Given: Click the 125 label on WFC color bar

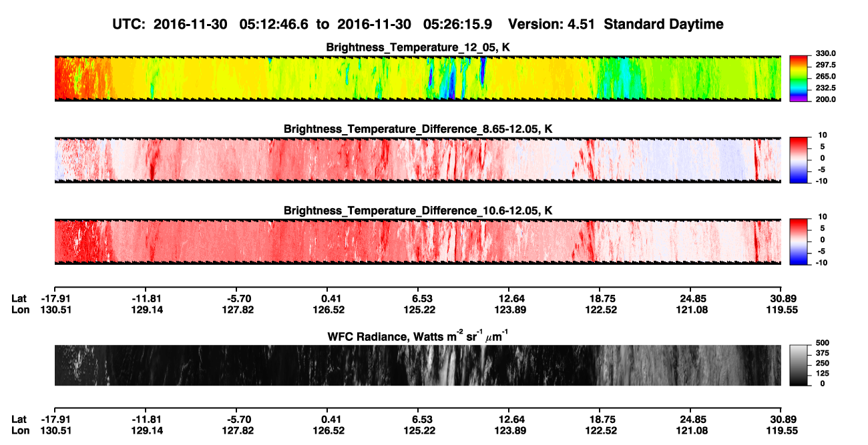Looking at the screenshot, I should 822,375.
